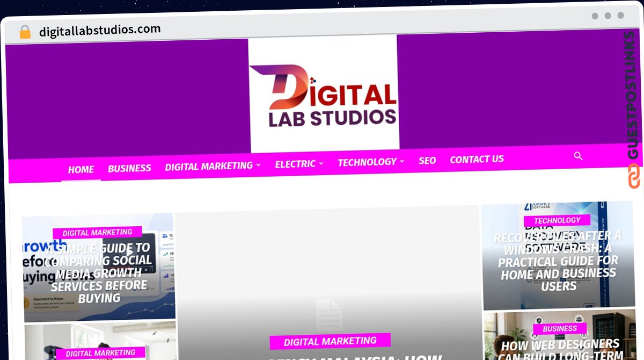Open the web designers long-term article

[561, 349]
